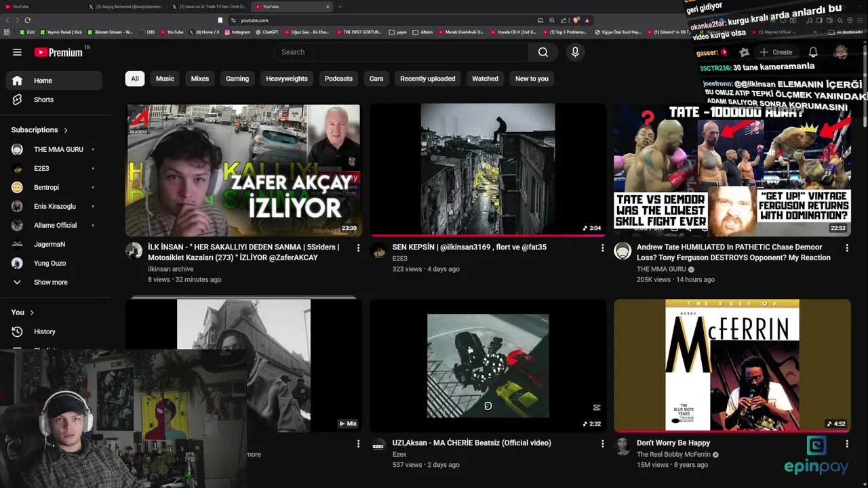Screen dimensions: 868x488
Task: Select the Heavyweights filter chip
Action: click(287, 79)
